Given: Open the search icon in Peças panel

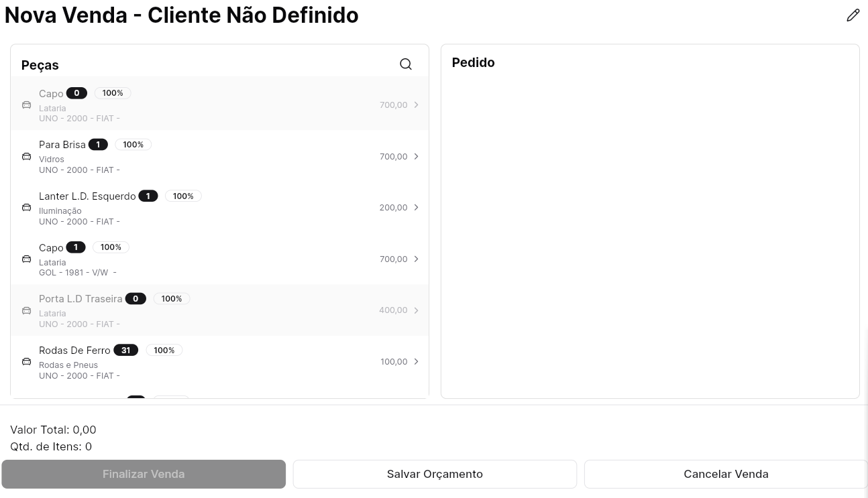Looking at the screenshot, I should 406,64.
